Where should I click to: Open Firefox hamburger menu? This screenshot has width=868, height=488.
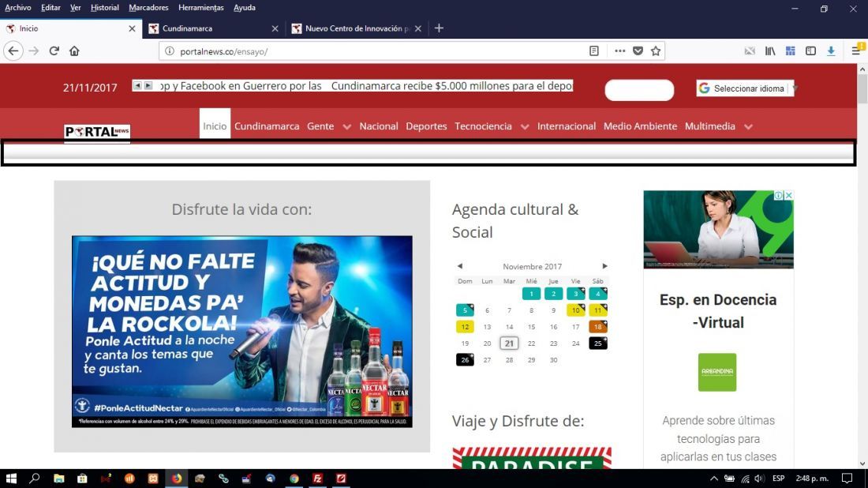point(856,51)
